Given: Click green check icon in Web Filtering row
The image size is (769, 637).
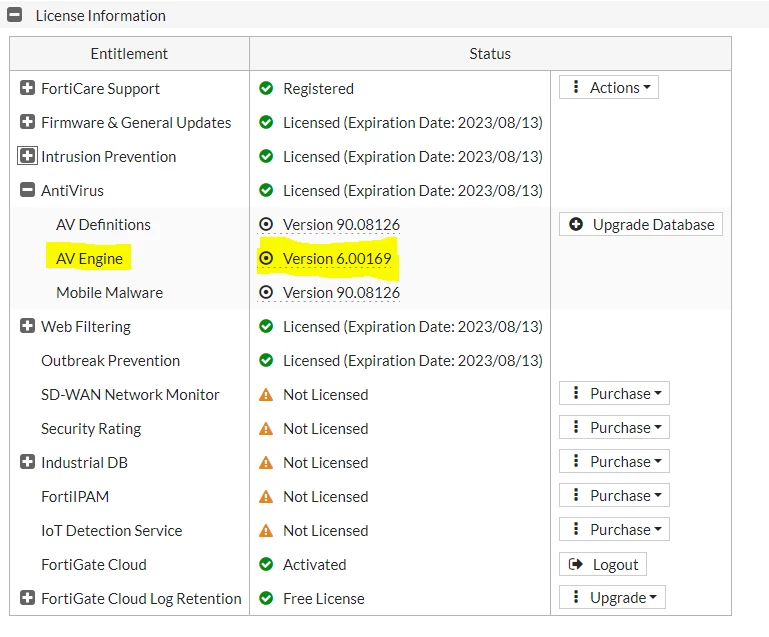Looking at the screenshot, I should pos(266,326).
